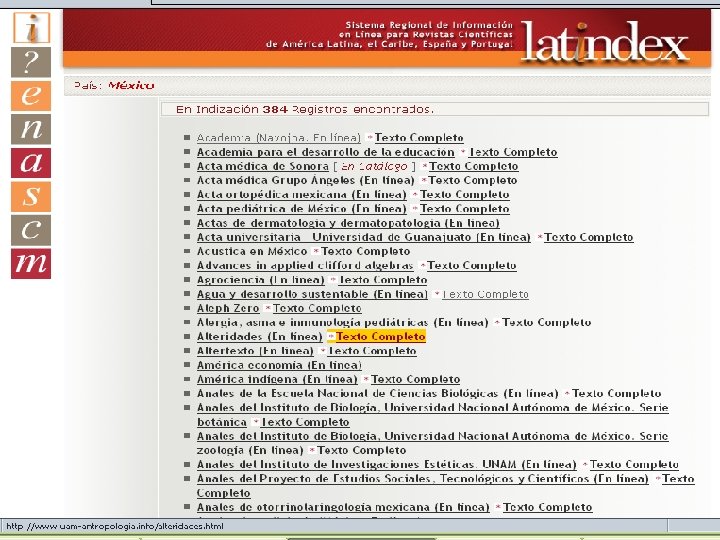Viewport: 720px width, 540px height.
Task: Open Anales de la Escuela Nacional de Ciencias Biológicas
Action: (x=377, y=394)
